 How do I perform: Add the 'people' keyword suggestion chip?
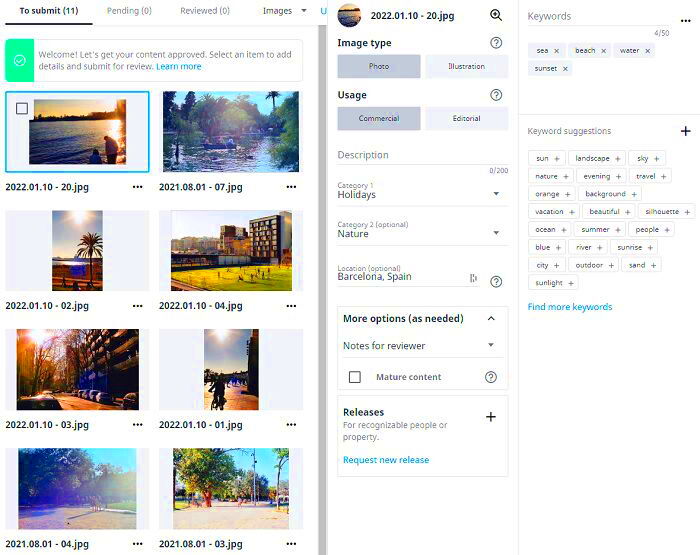coord(651,230)
